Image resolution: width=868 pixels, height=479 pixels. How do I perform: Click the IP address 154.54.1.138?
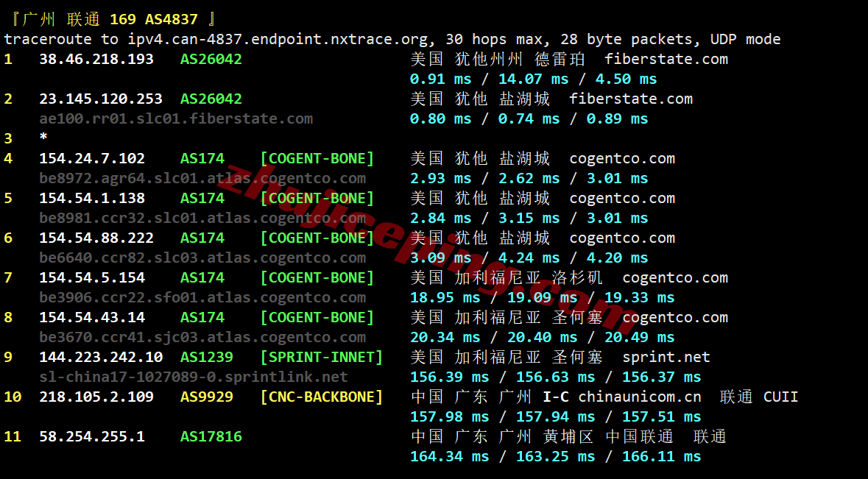92,199
